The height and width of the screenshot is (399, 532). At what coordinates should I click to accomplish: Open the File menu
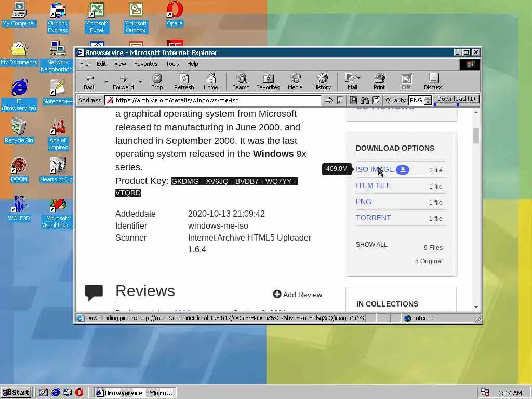84,64
